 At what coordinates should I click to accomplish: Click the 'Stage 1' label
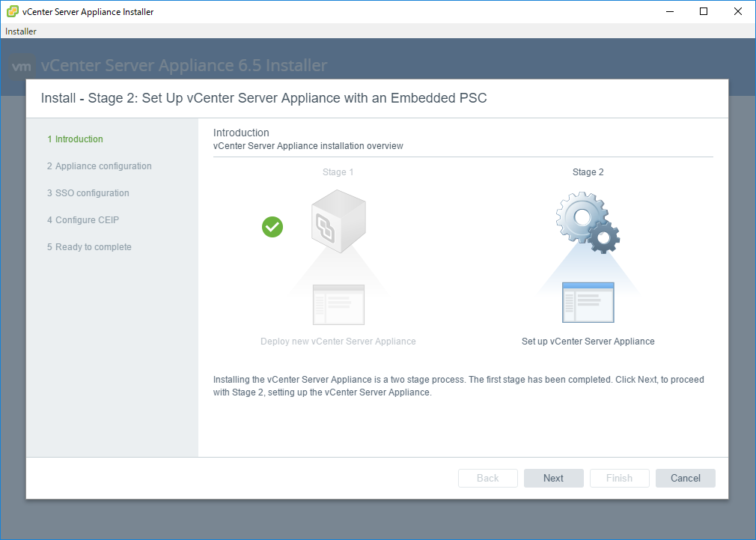coord(338,172)
